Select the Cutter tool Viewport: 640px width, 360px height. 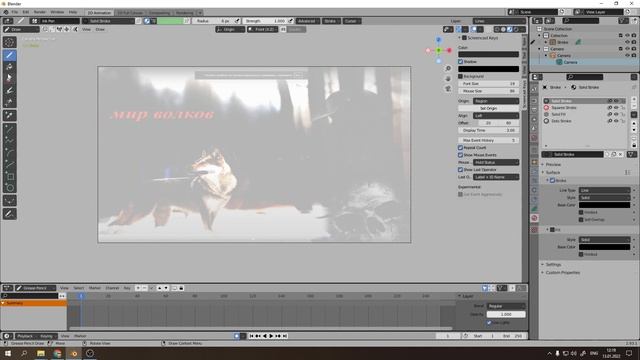[9, 102]
